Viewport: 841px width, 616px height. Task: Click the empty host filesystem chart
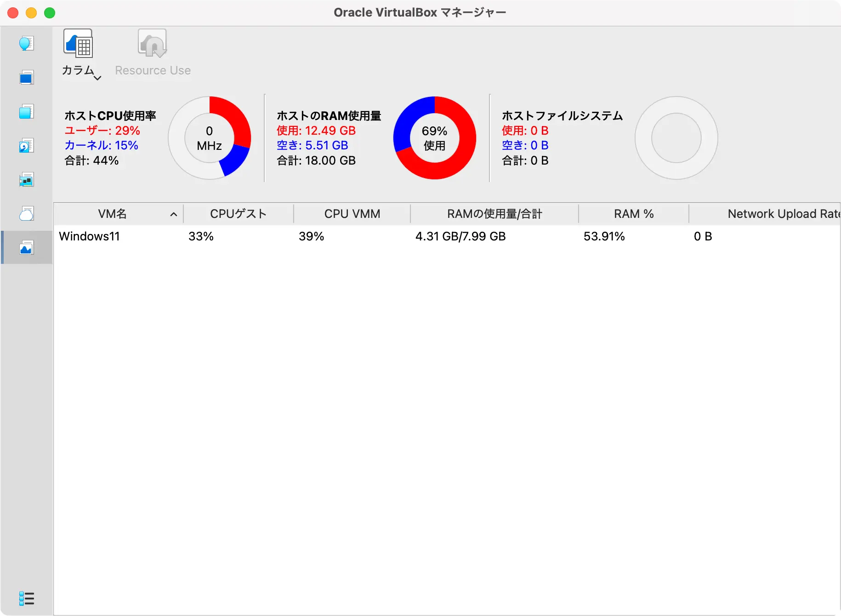676,138
